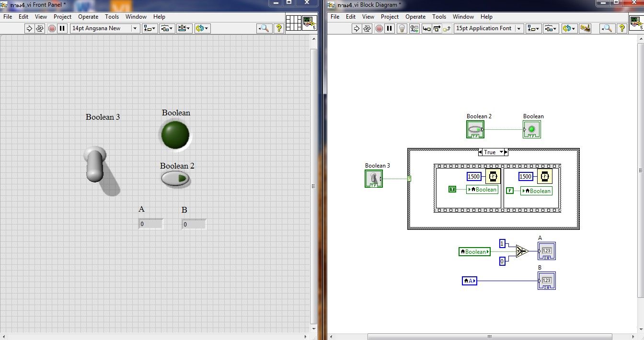Pause execution in Block Diagram toolbar

click(x=390, y=28)
